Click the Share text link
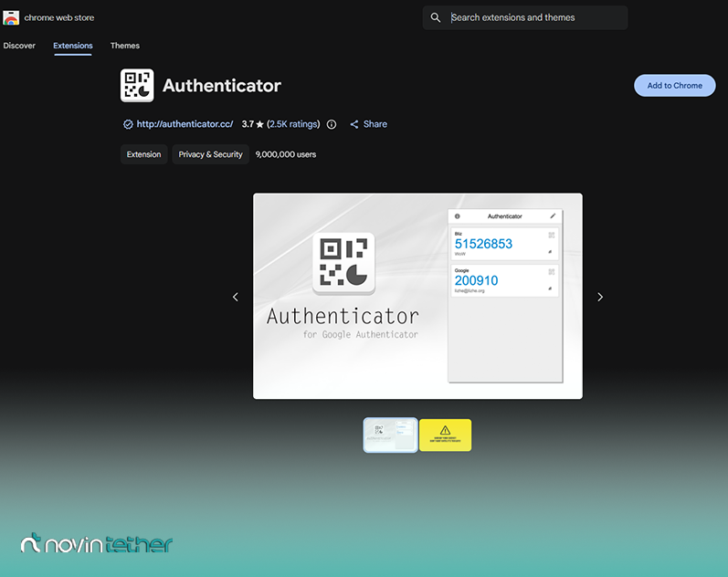Screen dimensions: 728x577 click(375, 124)
